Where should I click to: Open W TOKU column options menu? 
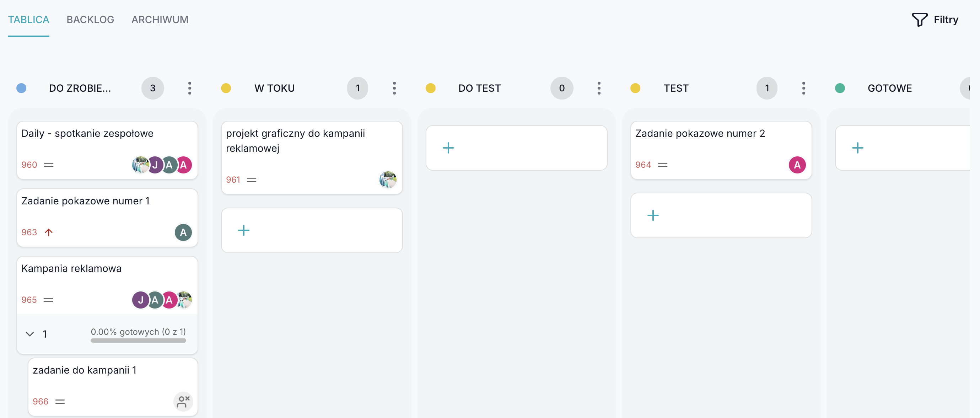pos(394,88)
